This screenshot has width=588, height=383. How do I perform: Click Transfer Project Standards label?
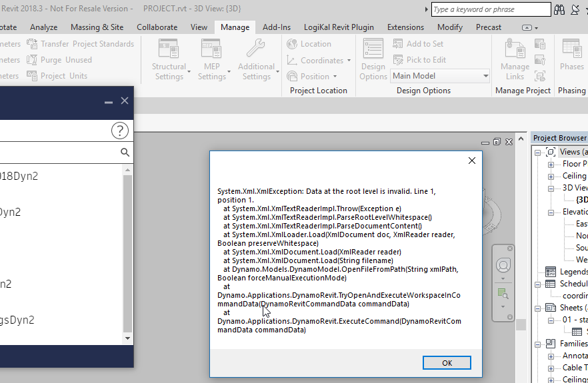click(87, 44)
